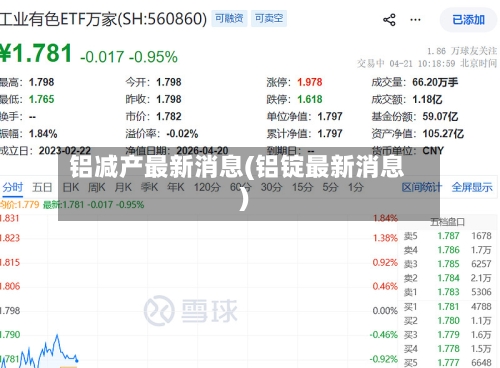Select the 买5 order row at 1.777

[x=447, y=362]
